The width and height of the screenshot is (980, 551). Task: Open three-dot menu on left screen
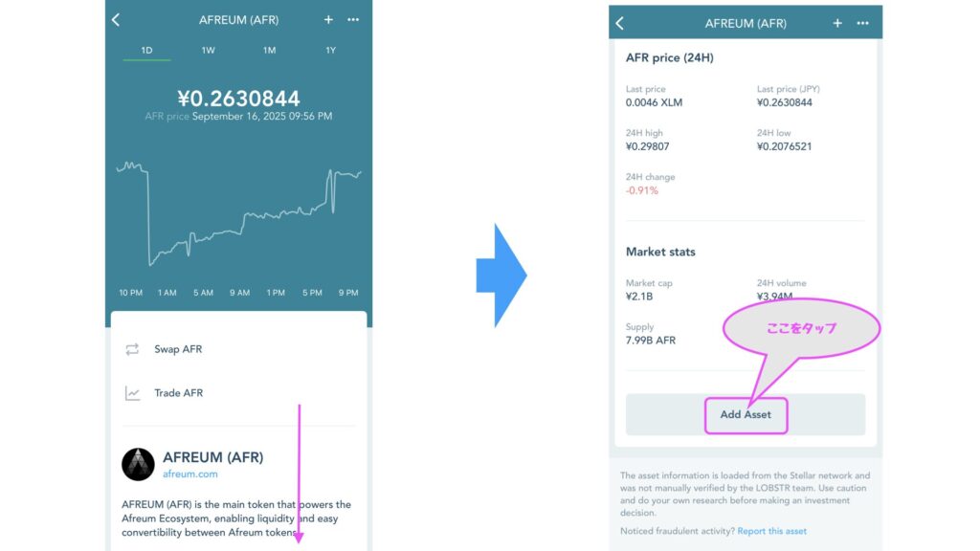353,20
